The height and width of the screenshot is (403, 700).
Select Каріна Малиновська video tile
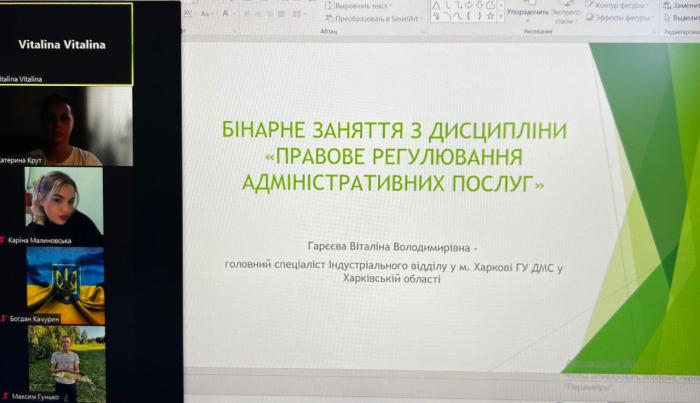tap(64, 202)
